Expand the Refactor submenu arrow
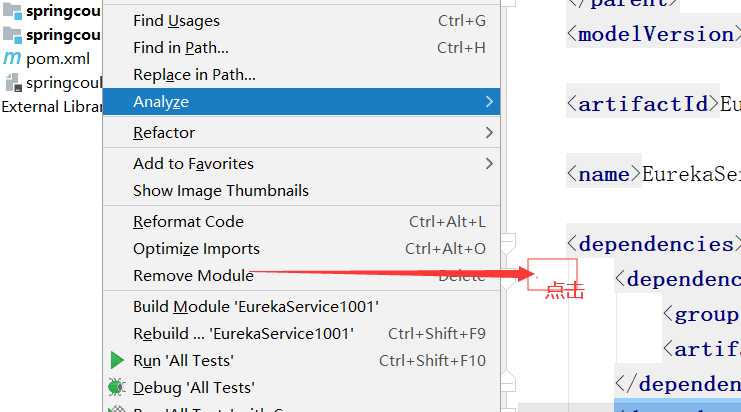The width and height of the screenshot is (741, 412). [x=488, y=132]
